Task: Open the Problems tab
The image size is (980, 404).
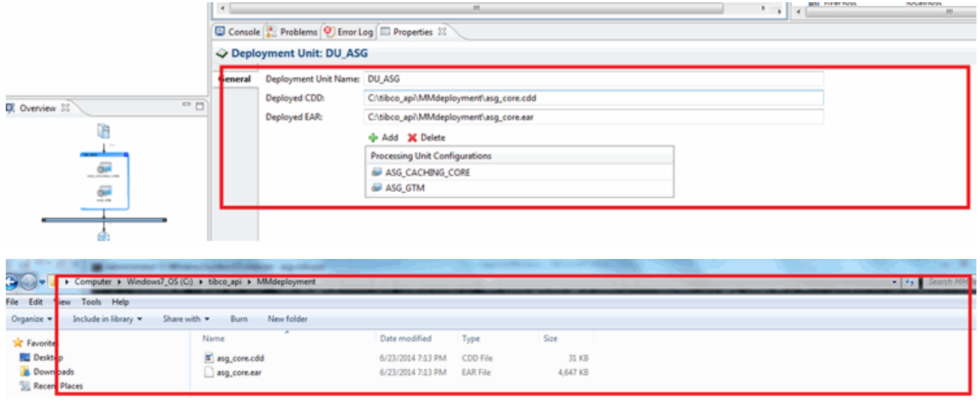Action: [x=292, y=32]
